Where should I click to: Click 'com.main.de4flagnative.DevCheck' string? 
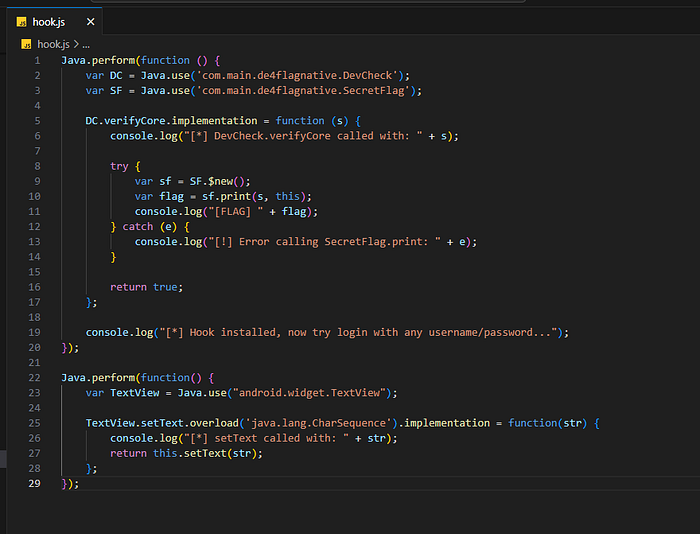(x=297, y=75)
